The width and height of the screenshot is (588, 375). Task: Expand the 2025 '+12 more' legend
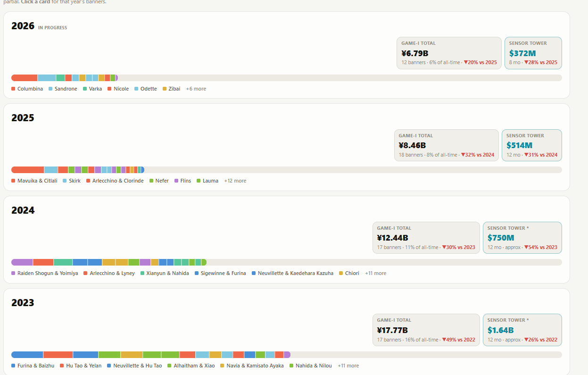[x=235, y=181]
